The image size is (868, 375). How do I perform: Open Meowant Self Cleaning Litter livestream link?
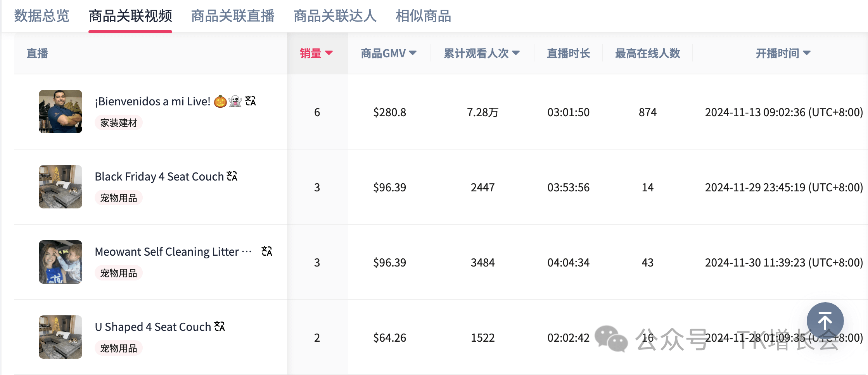coord(167,252)
